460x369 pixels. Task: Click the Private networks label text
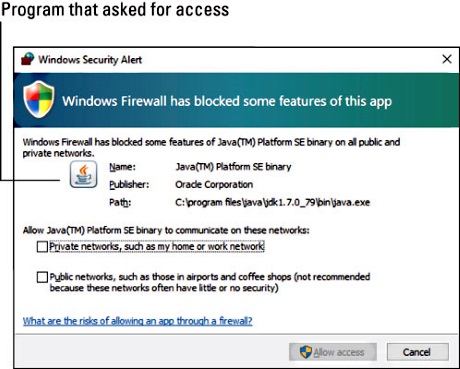tap(157, 246)
